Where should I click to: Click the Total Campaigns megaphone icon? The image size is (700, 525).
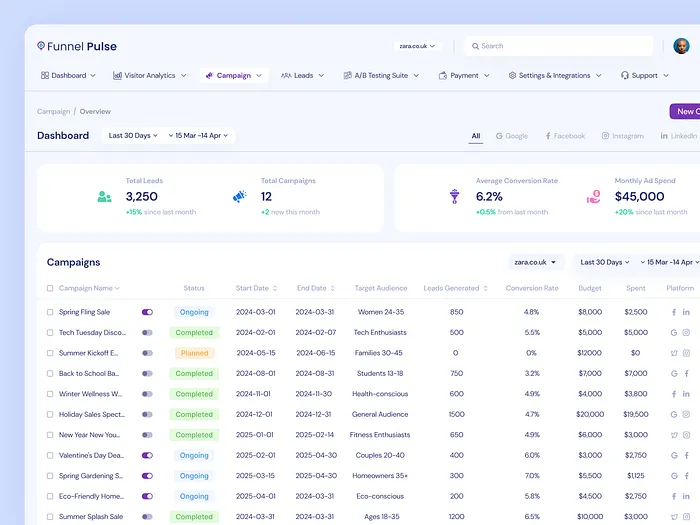[x=240, y=196]
